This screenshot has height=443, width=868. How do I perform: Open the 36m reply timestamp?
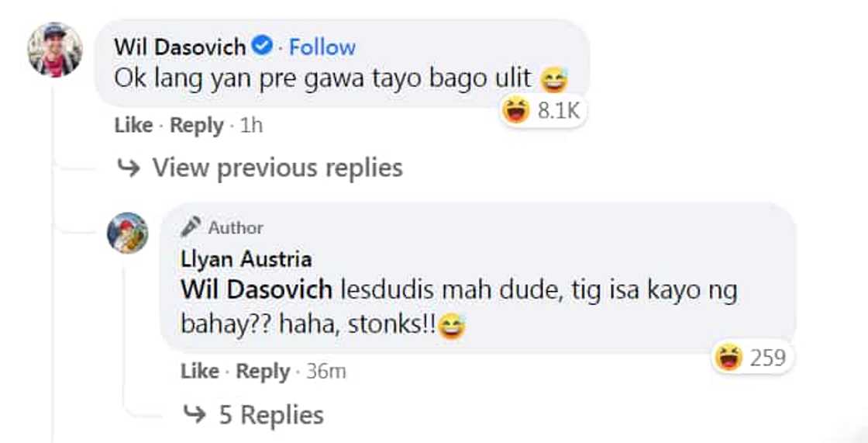point(326,372)
